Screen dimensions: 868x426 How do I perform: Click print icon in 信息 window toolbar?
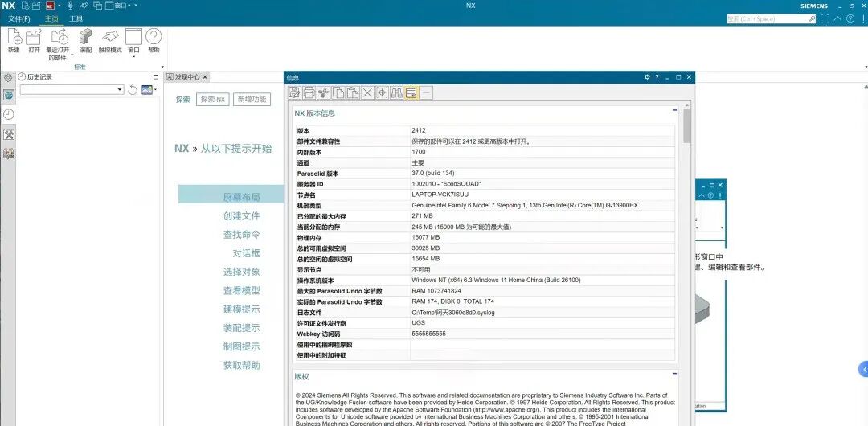309,92
